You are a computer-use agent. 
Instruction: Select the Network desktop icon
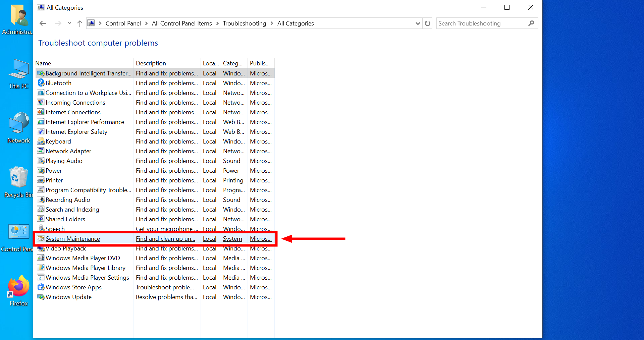(19, 128)
